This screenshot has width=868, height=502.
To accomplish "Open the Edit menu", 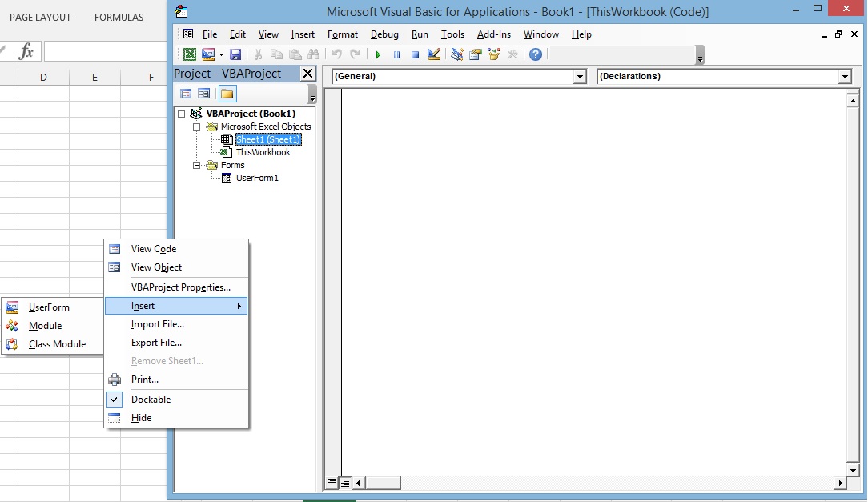I will [x=238, y=34].
